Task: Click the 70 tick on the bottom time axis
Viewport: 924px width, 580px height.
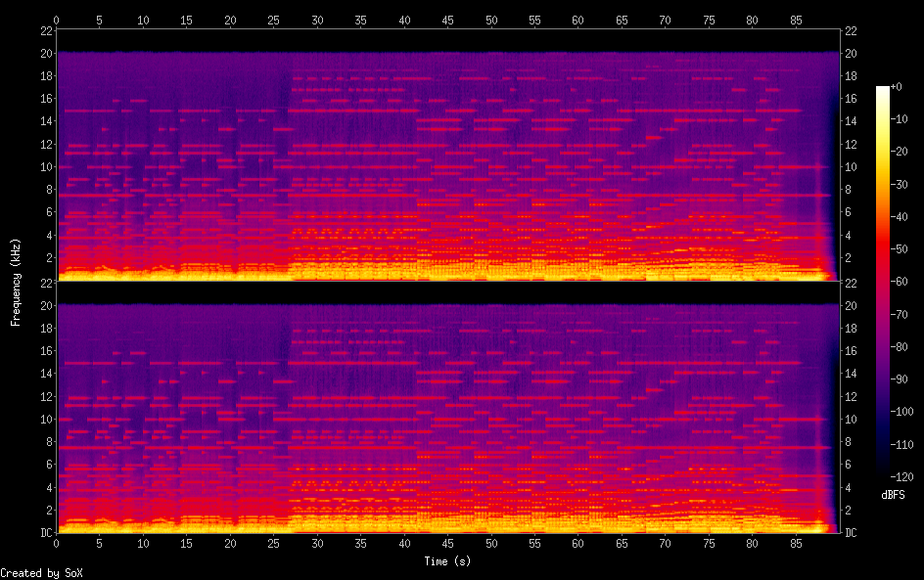Action: [x=665, y=544]
